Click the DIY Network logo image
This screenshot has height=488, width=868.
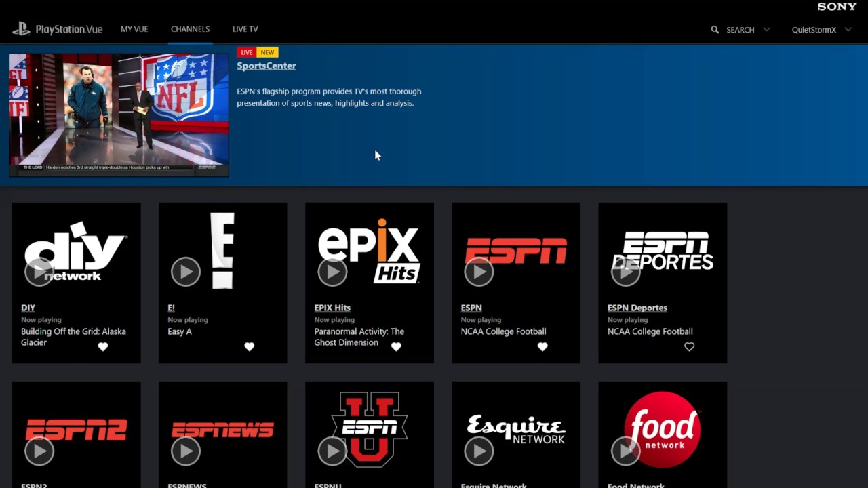[x=76, y=250]
